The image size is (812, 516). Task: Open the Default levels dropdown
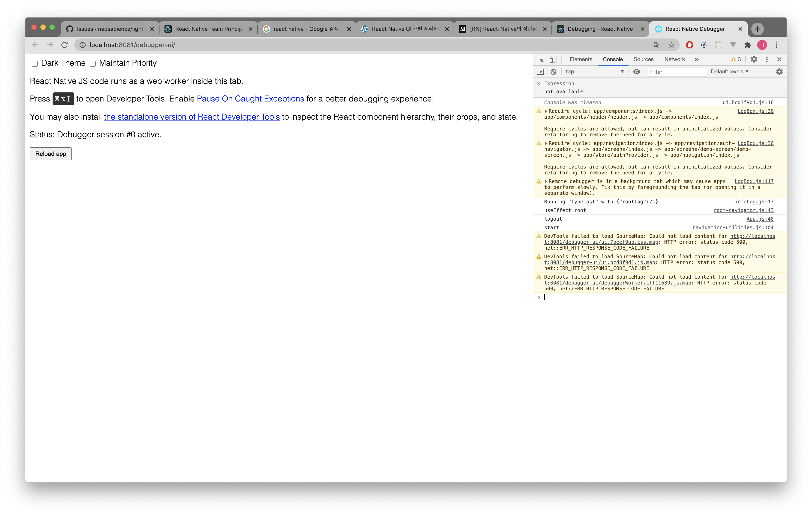730,71
